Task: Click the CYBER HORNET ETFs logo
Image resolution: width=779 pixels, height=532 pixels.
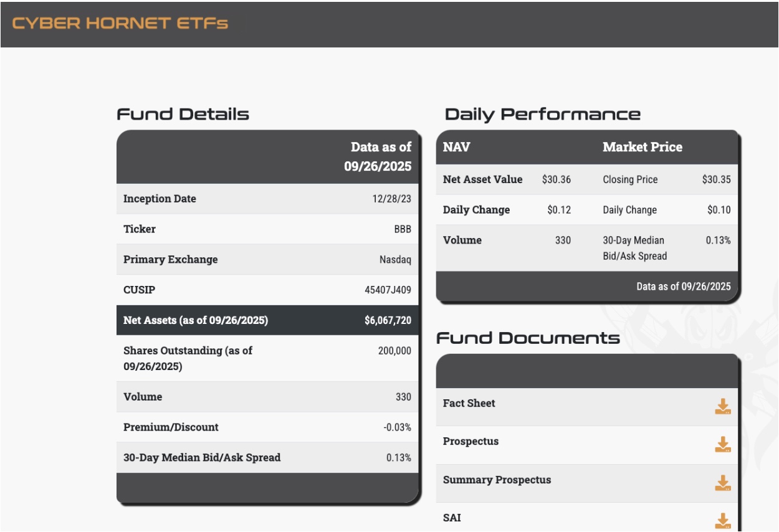Action: [x=120, y=24]
